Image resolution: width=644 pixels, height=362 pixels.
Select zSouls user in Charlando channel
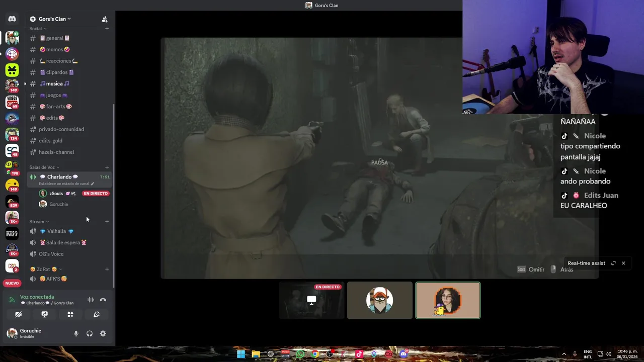[x=74, y=194]
